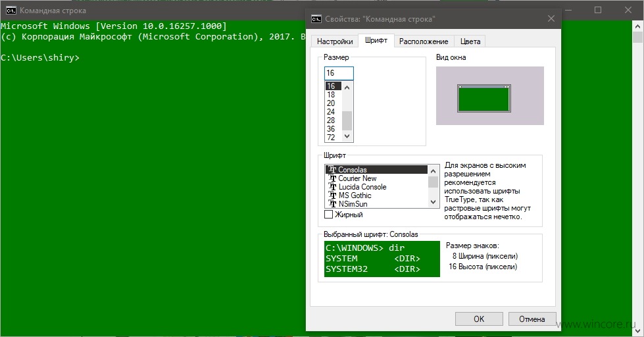Close the Command Prompt window
644x337 pixels.
point(628,11)
